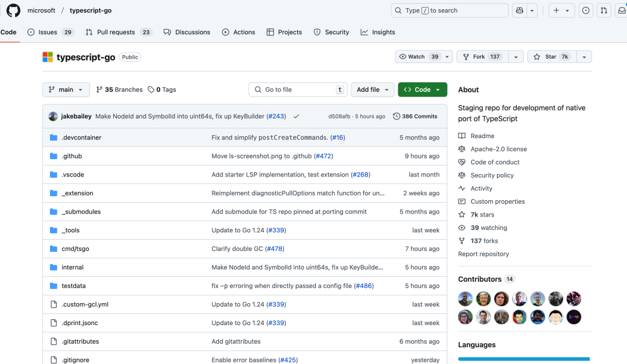Switch to the Issues tab

click(x=51, y=32)
